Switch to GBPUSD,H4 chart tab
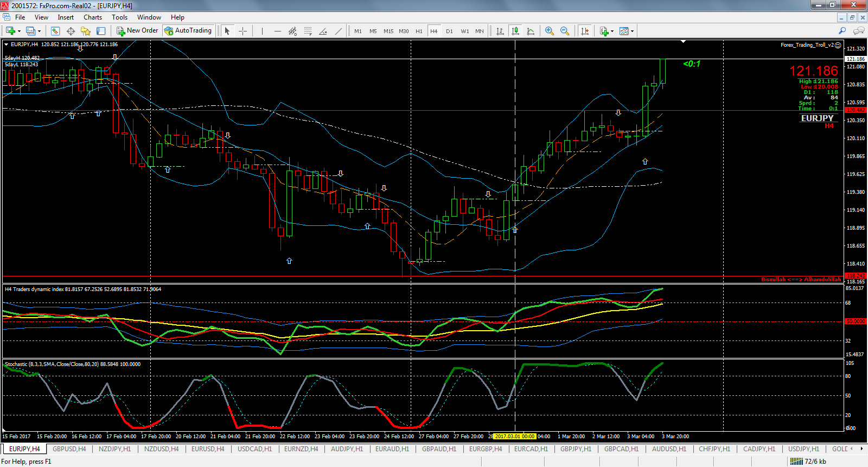This screenshot has width=868, height=467. tap(69, 449)
